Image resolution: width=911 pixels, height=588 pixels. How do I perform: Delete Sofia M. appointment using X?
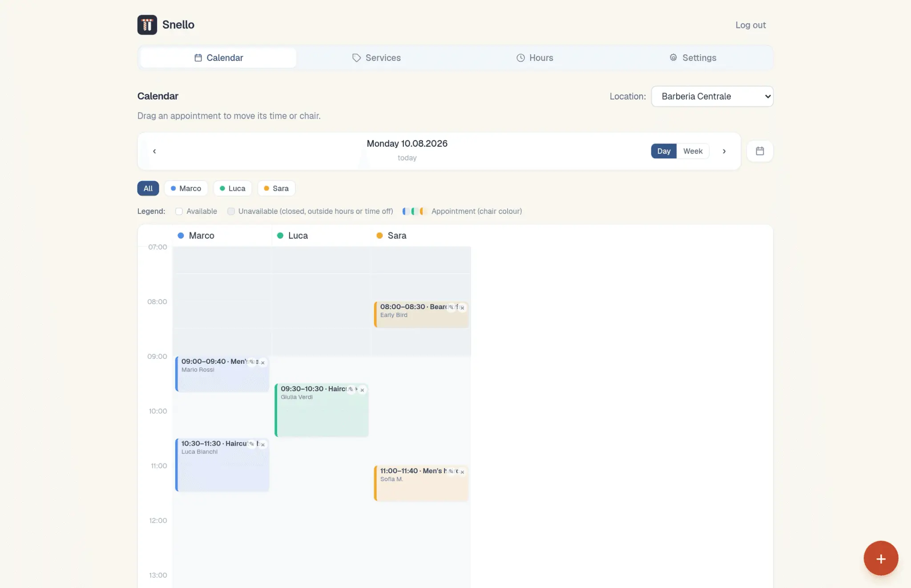point(462,471)
